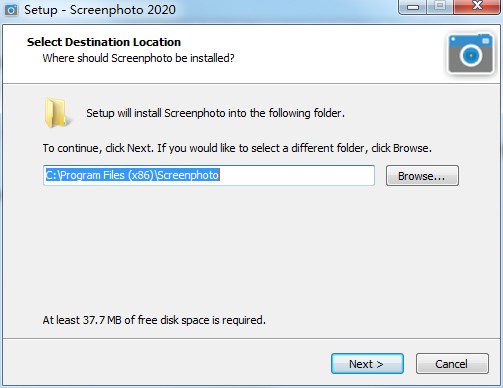
Task: Click the 'Setup - Screenphoto 2020' title text
Action: point(100,10)
